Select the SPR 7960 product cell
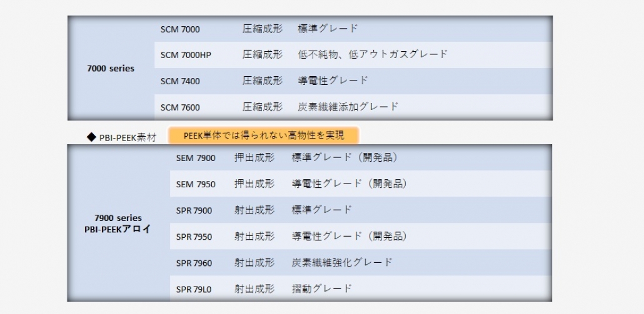Image resolution: width=644 pixels, height=314 pixels. pyautogui.click(x=194, y=263)
